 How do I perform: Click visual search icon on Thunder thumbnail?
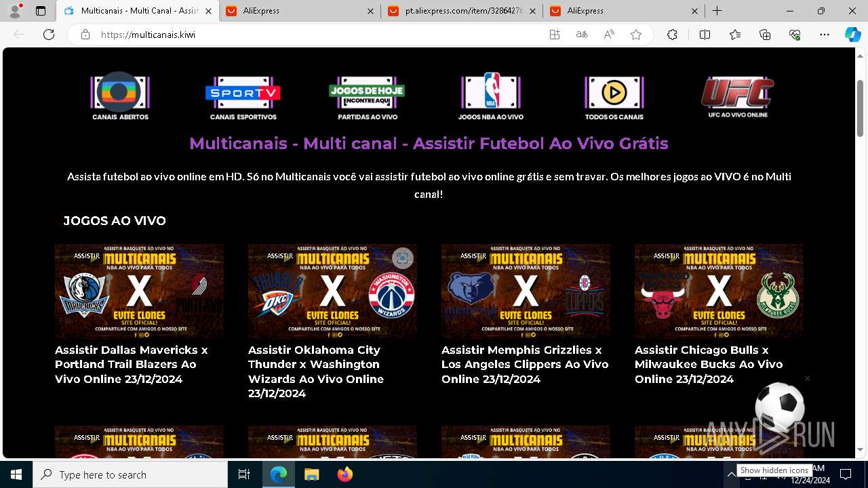403,258
